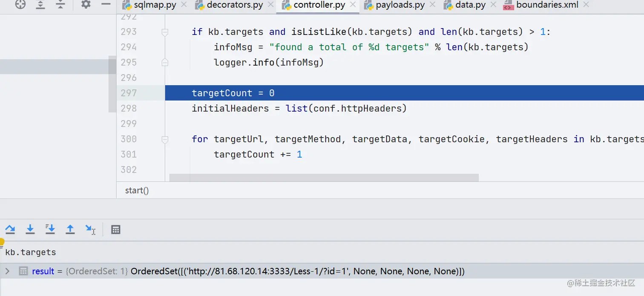
Task: Click fold end marker at line 295
Action: [x=164, y=63]
